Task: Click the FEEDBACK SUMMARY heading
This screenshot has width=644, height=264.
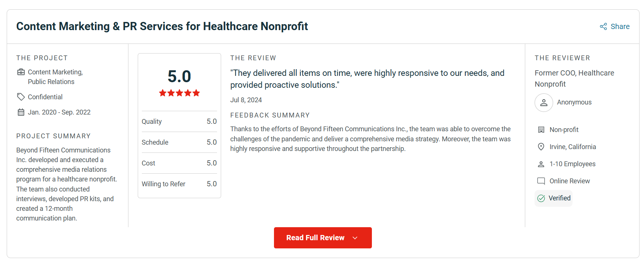Action: pyautogui.click(x=270, y=115)
